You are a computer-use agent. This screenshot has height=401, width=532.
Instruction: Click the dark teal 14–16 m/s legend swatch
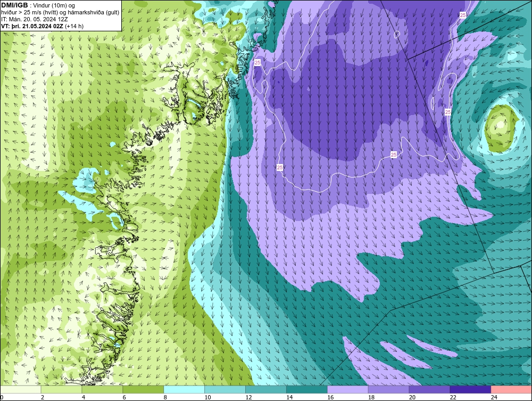307,389
